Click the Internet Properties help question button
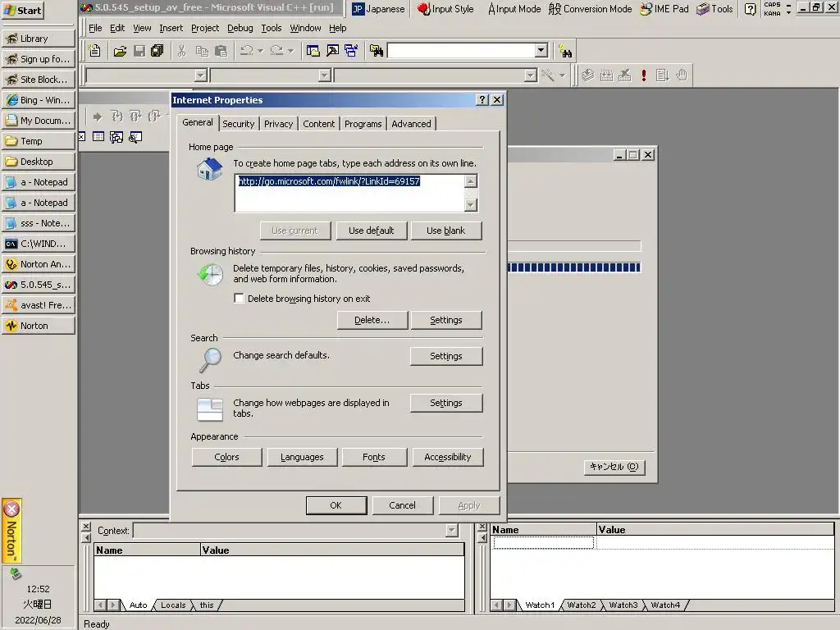The width and height of the screenshot is (840, 630). coord(482,99)
